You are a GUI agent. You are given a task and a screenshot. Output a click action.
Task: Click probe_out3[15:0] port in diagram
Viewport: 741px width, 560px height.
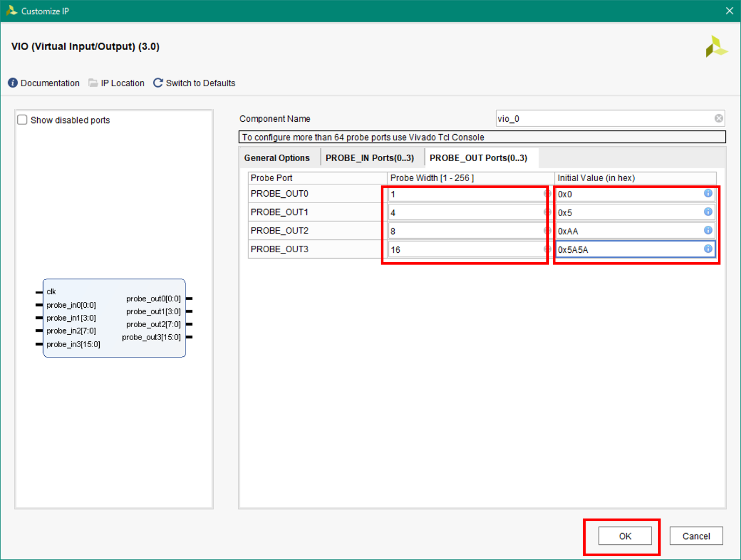click(x=152, y=337)
